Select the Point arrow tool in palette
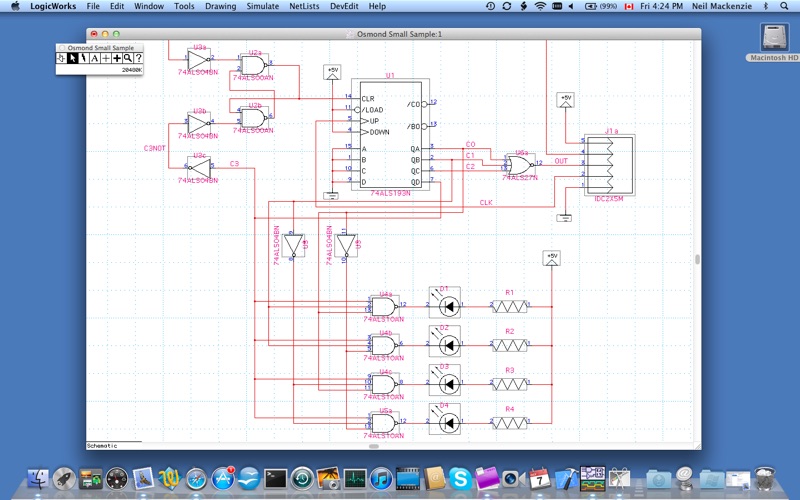Viewport: 800px width, 500px height. coord(72,58)
